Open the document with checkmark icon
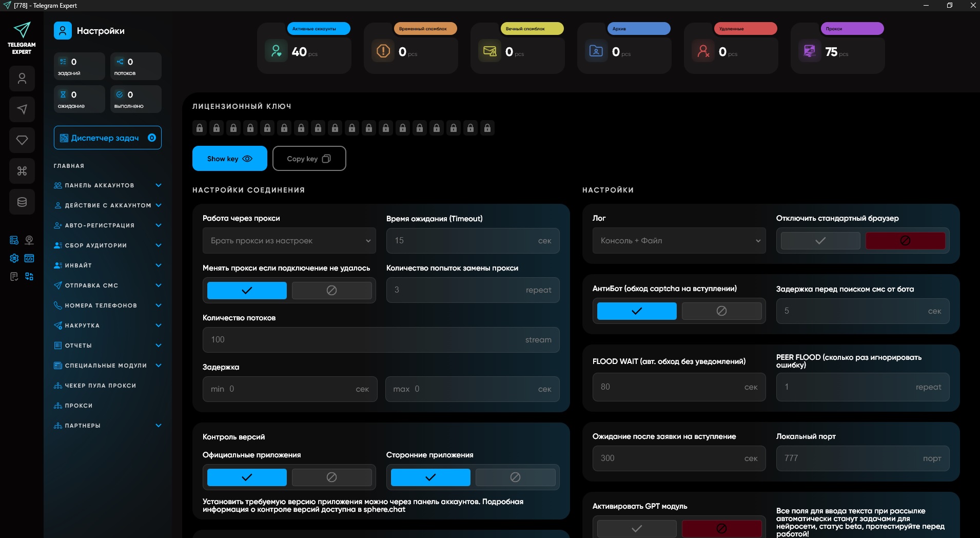 (14, 277)
